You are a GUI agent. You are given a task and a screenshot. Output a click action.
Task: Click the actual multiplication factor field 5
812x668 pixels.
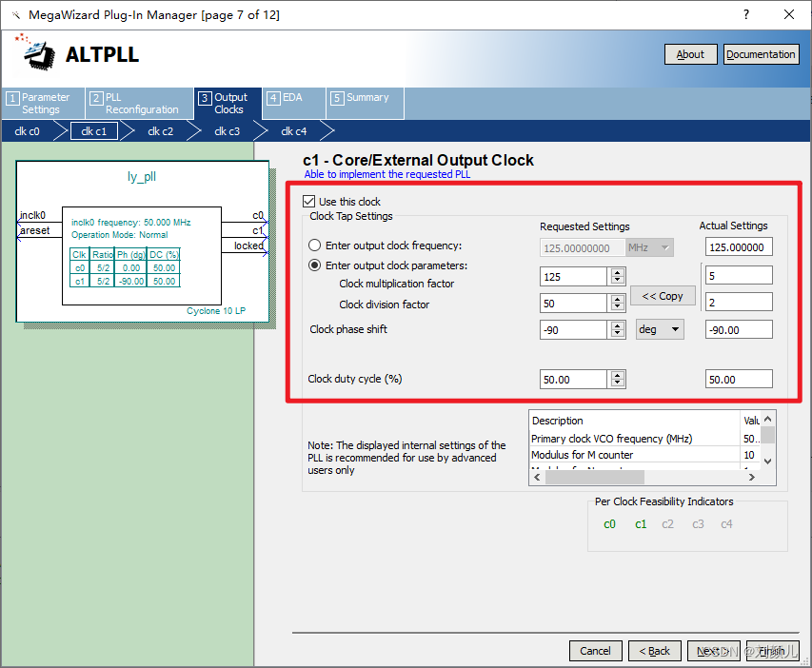point(739,276)
